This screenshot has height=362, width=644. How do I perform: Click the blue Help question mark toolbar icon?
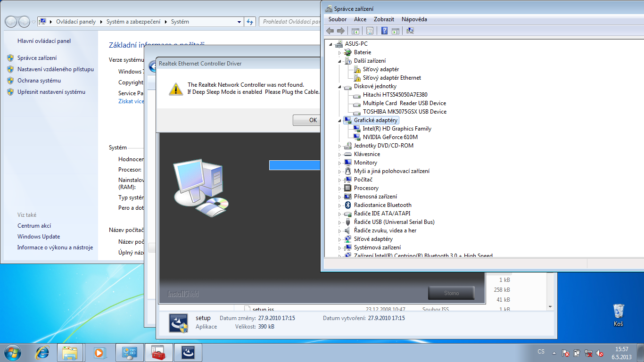click(x=385, y=31)
